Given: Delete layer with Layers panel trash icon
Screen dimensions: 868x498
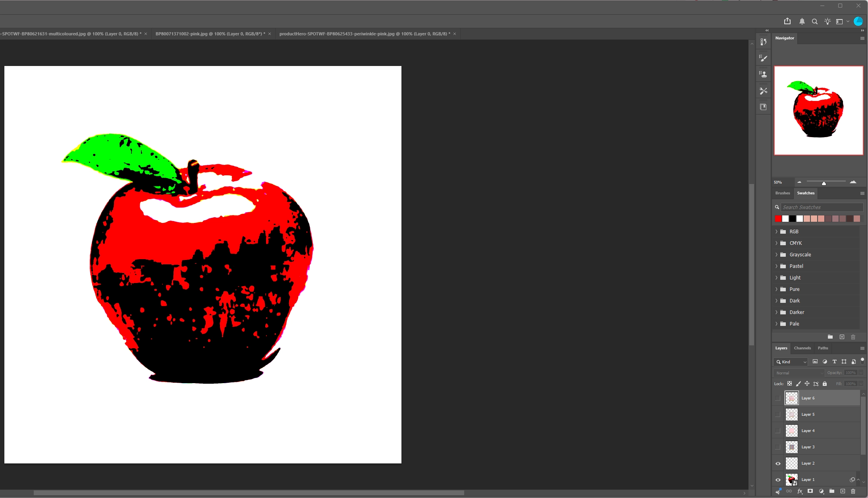Looking at the screenshot, I should pyautogui.click(x=853, y=491).
